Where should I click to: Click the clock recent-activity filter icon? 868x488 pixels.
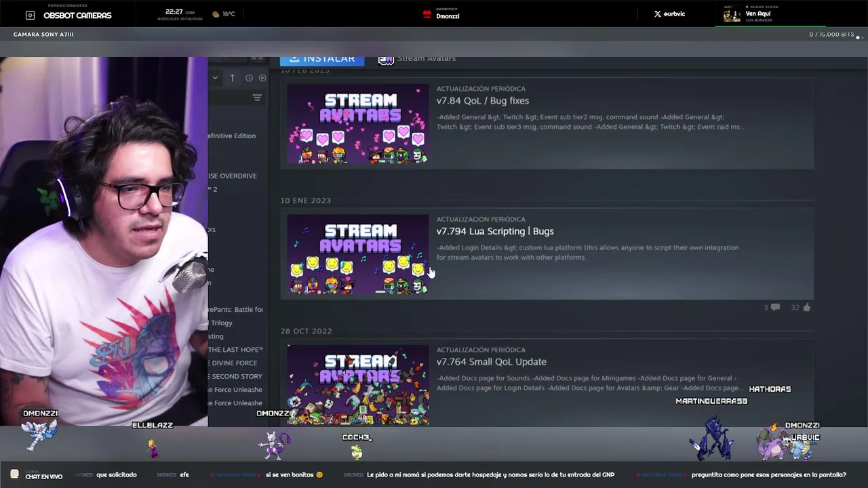pos(249,78)
